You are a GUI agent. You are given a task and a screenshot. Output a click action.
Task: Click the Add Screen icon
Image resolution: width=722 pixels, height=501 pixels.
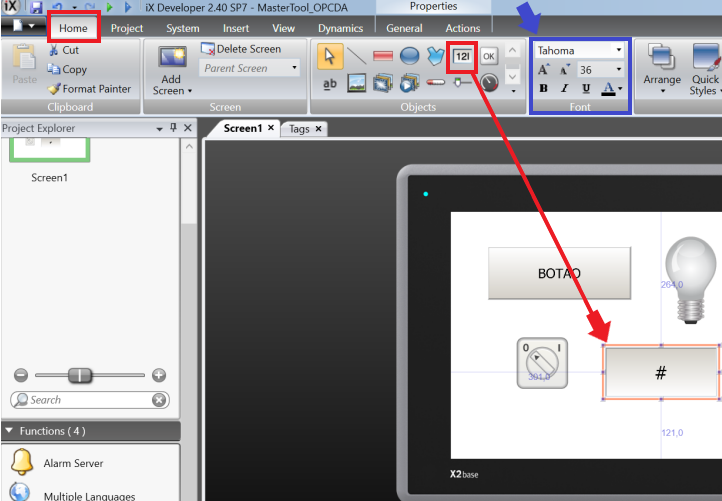tap(172, 59)
